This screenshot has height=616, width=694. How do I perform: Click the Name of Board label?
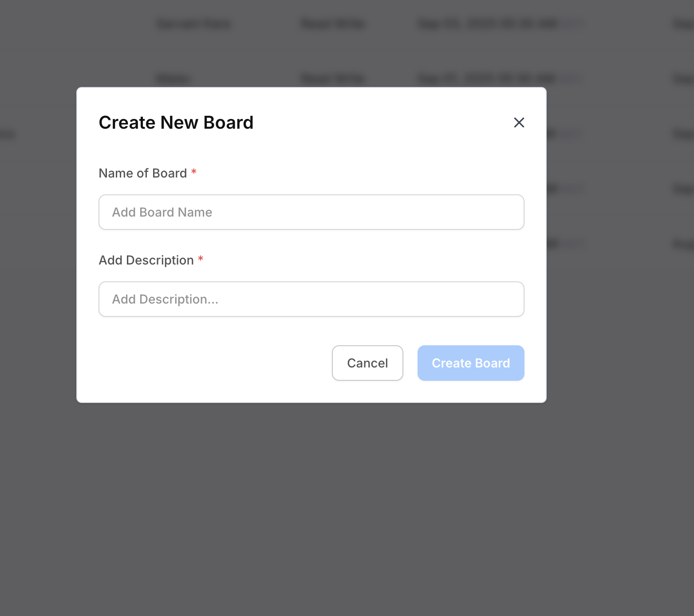coord(142,173)
